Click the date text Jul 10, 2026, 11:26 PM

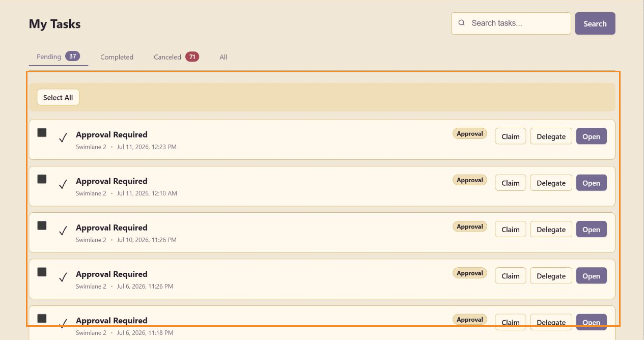click(x=147, y=240)
